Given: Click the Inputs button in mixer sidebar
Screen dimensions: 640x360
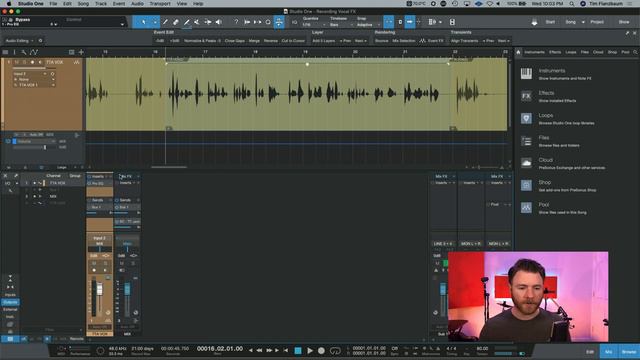Looking at the screenshot, I should point(10,295).
